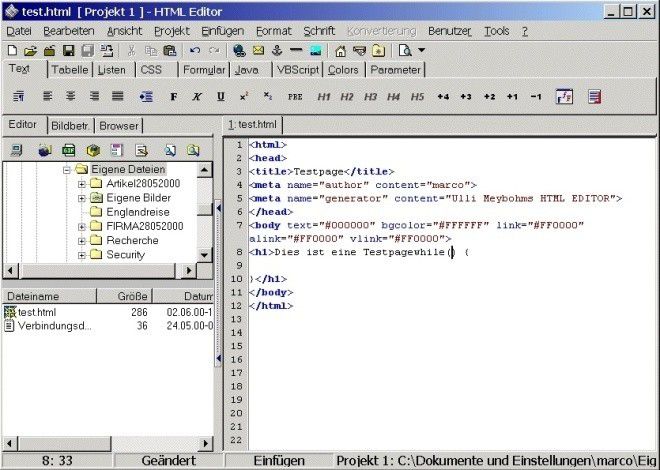The width and height of the screenshot is (660, 470).
Task: Toggle italic with the K button
Action: 197,97
